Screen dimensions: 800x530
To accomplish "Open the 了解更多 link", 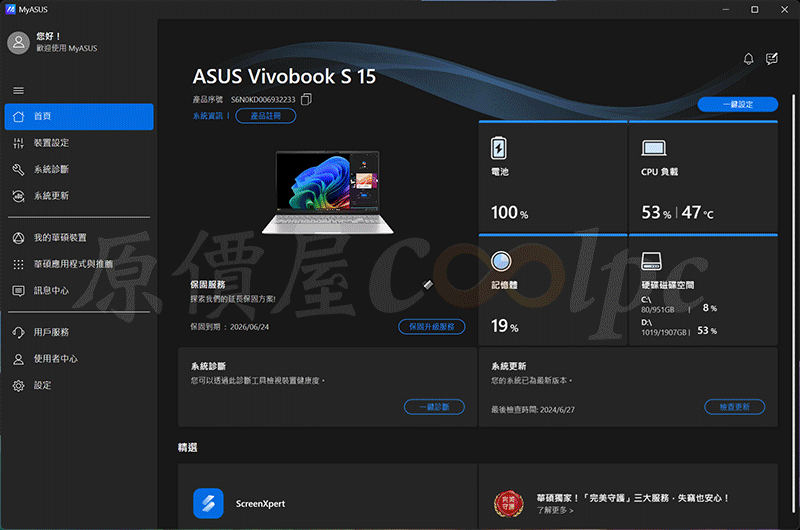I will 555,510.
